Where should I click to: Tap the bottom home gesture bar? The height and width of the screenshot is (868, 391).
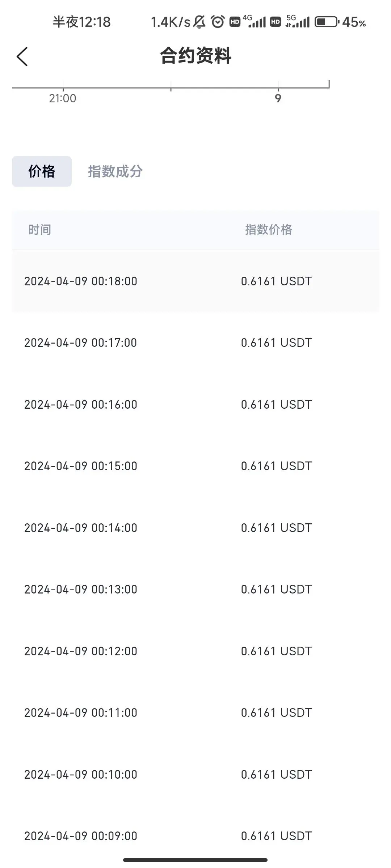click(195, 860)
